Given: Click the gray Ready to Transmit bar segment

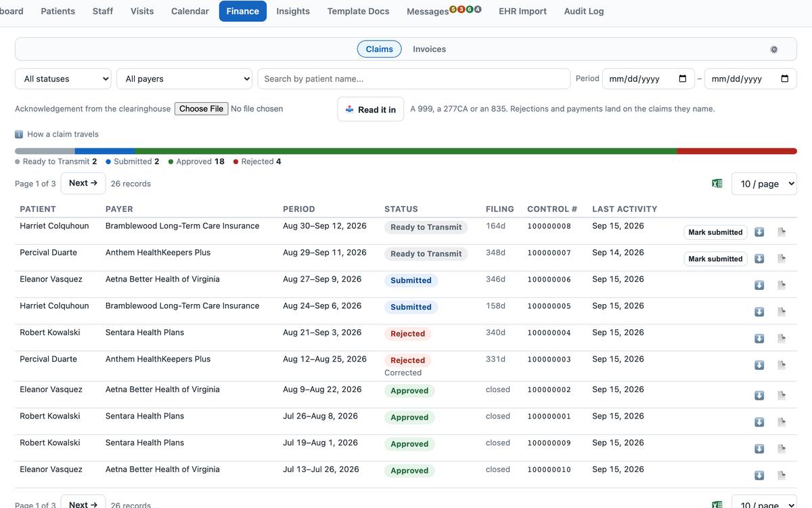Looking at the screenshot, I should 45,151.
